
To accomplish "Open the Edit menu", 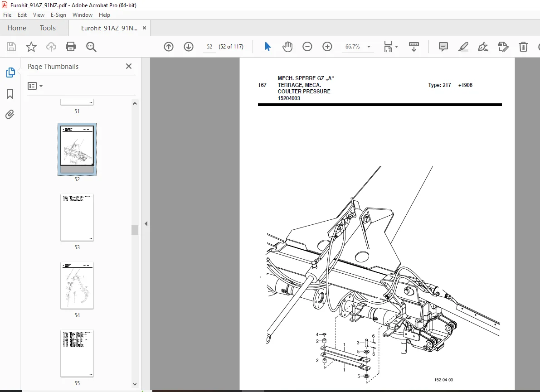I will (x=22, y=15).
